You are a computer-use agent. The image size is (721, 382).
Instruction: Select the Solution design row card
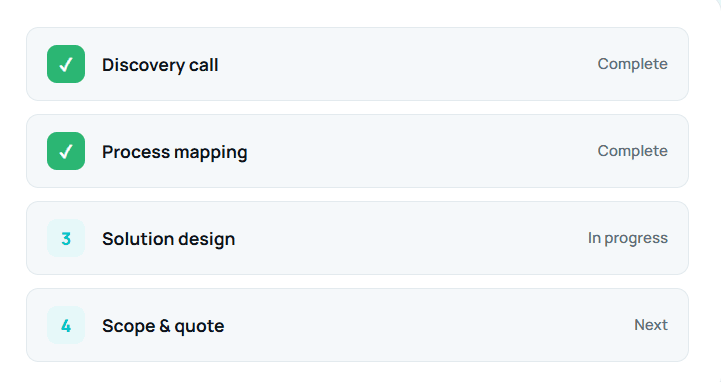[357, 238]
